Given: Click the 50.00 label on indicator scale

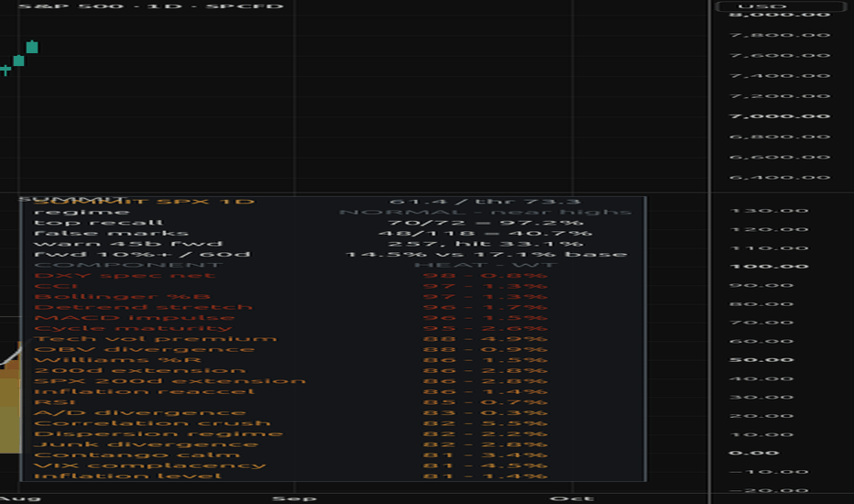Looking at the screenshot, I should pyautogui.click(x=761, y=360).
